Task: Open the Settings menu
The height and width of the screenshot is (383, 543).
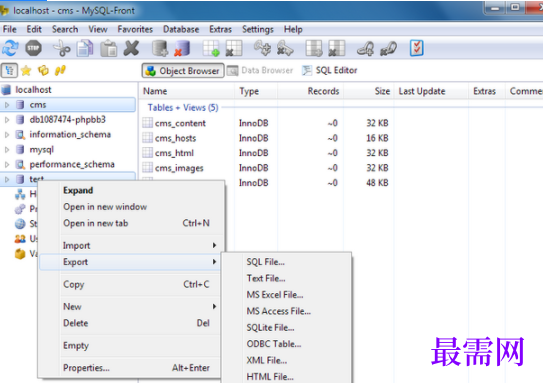Action: pos(258,29)
